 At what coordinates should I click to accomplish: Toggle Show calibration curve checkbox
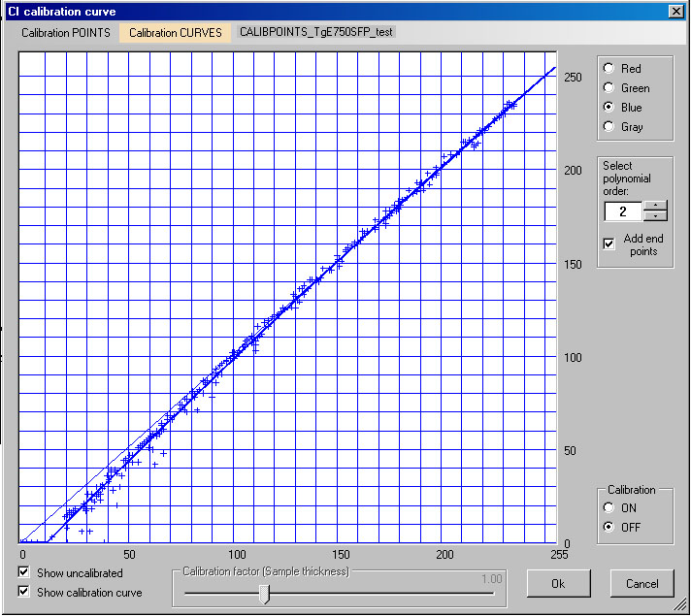24,592
